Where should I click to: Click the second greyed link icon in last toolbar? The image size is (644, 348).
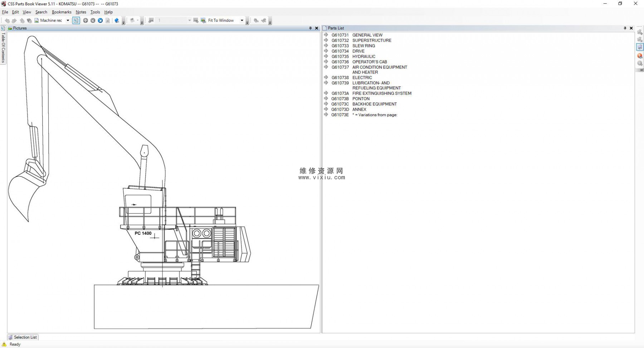pyautogui.click(x=264, y=20)
